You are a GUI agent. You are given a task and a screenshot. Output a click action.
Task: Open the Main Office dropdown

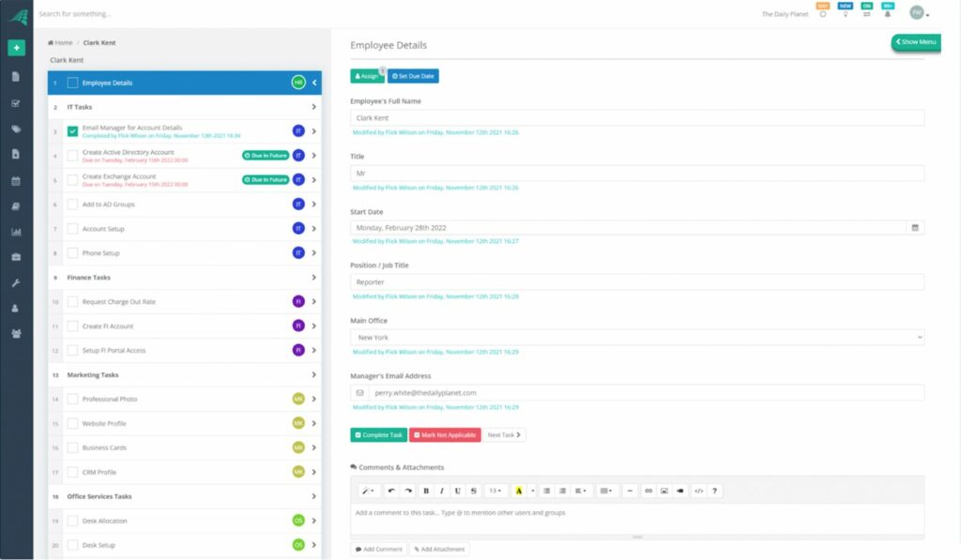click(637, 337)
